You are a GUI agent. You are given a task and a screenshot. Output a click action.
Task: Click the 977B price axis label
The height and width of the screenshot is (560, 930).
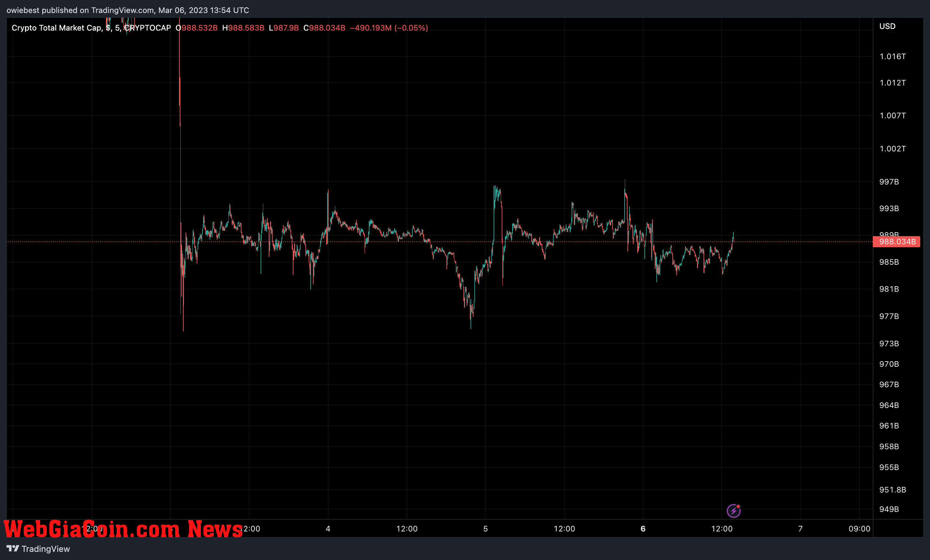[889, 316]
